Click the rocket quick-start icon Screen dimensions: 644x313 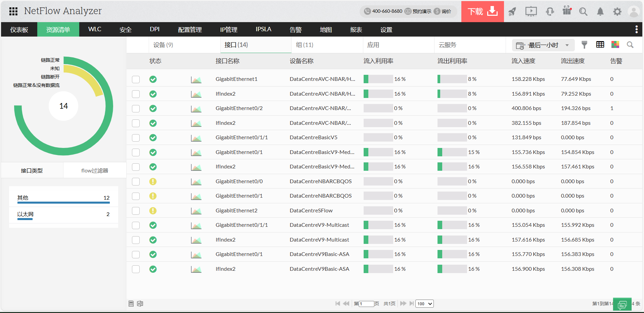512,12
